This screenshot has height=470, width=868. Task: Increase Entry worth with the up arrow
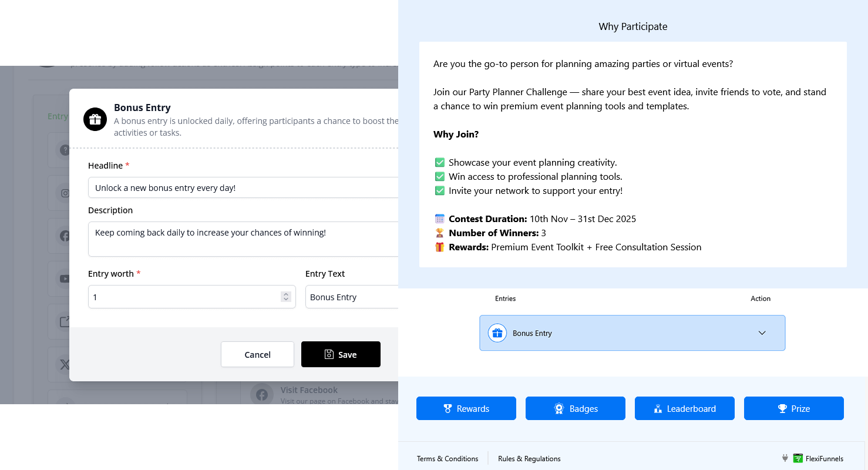coord(286,294)
